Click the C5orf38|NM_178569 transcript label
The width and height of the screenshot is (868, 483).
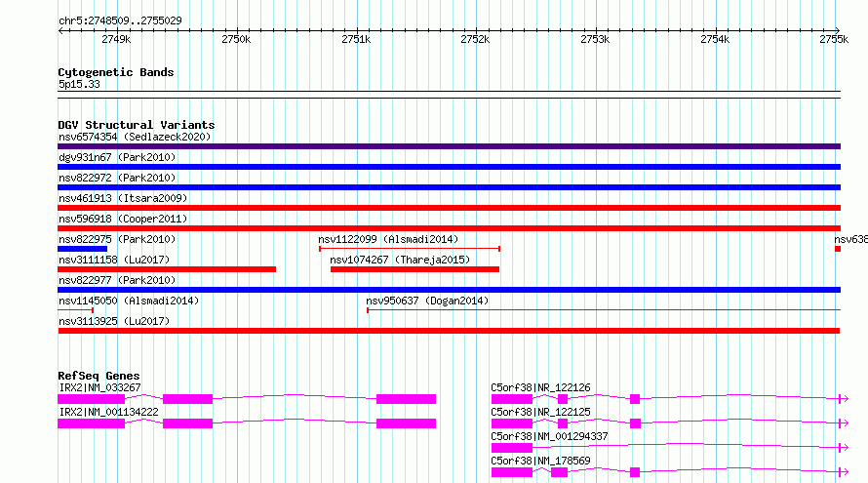(541, 461)
